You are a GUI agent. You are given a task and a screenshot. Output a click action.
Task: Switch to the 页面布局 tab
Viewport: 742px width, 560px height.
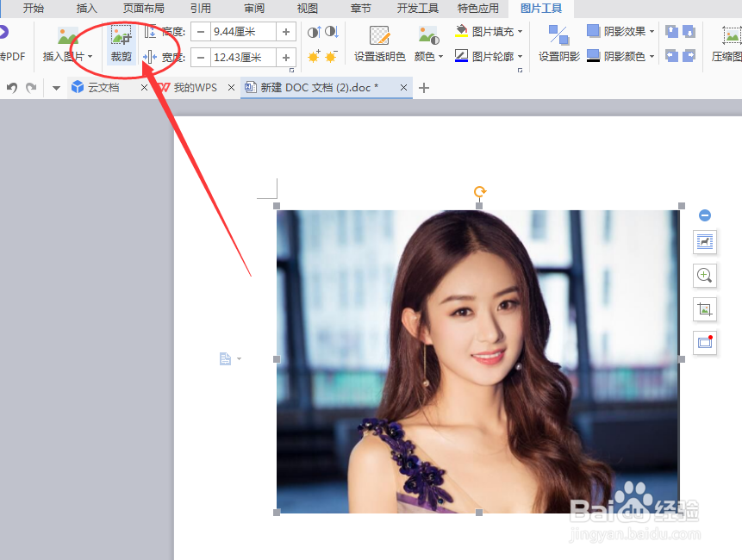tap(143, 9)
